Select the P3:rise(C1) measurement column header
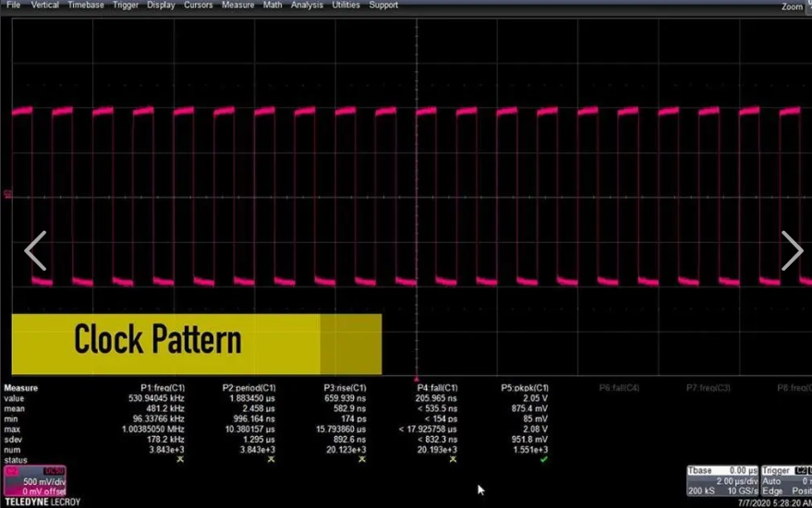Viewport: 812px width, 508px height. pos(345,388)
